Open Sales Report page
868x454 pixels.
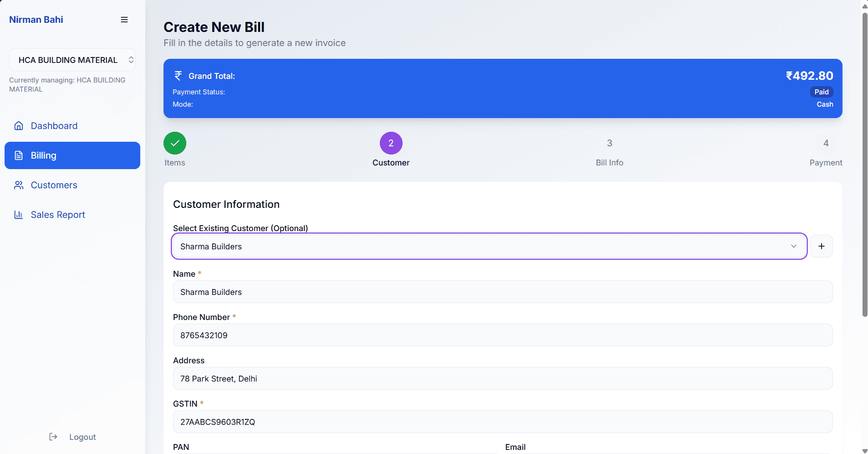[x=72, y=215]
